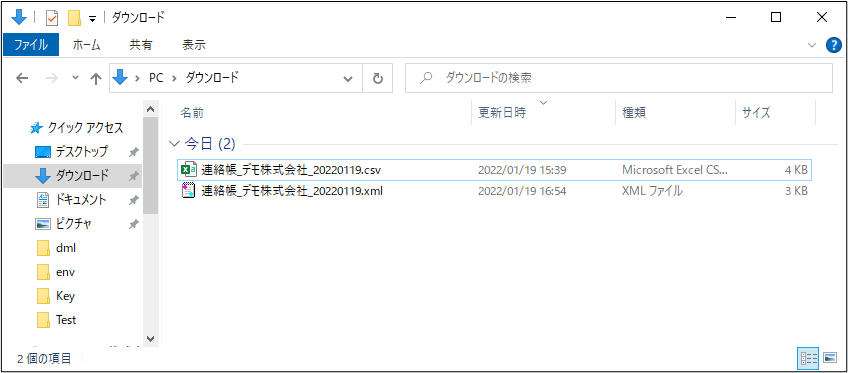848x373 pixels.
Task: Open the address bar history dropdown
Action: click(348, 78)
